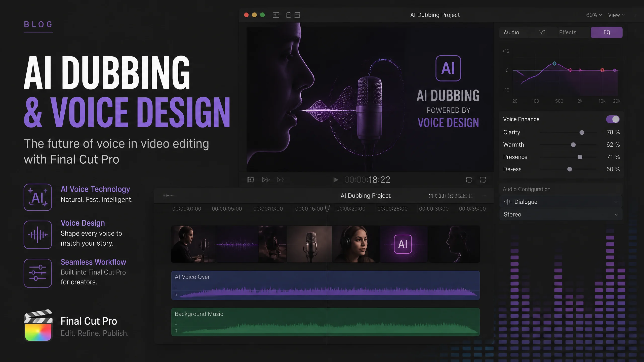Click the 60 % De-ess value
The image size is (644, 362).
tap(613, 169)
